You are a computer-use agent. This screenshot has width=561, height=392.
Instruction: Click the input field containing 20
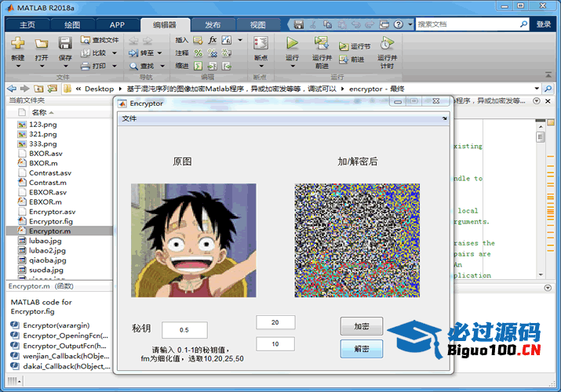(275, 322)
